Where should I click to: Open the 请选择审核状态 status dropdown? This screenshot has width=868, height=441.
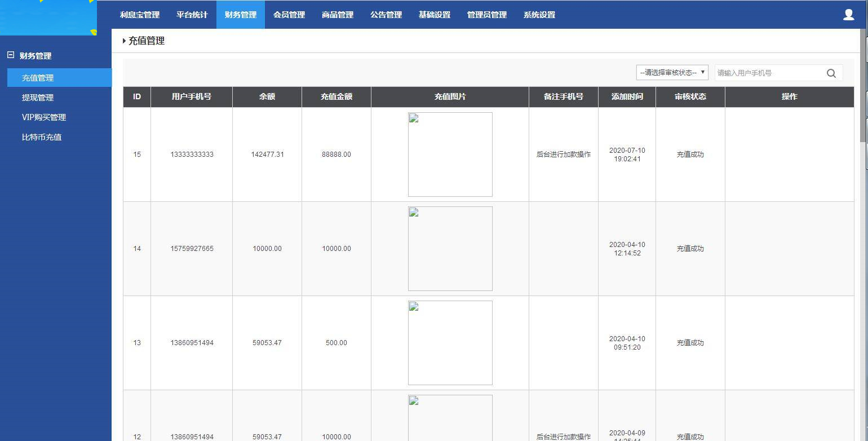(x=672, y=72)
